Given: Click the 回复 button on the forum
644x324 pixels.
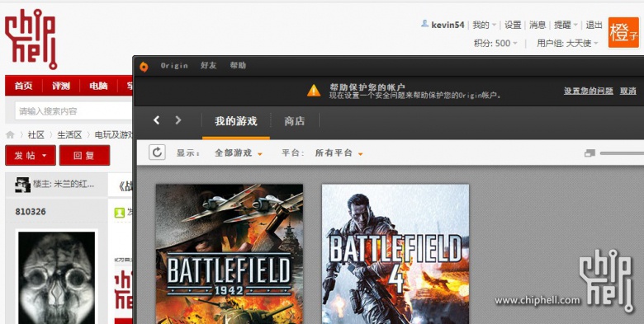Looking at the screenshot, I should point(84,156).
